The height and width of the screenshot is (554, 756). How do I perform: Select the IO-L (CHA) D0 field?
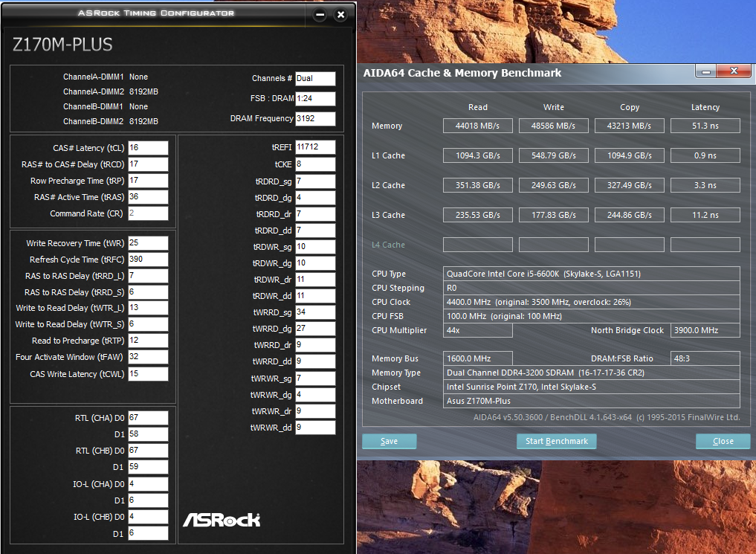point(148,484)
